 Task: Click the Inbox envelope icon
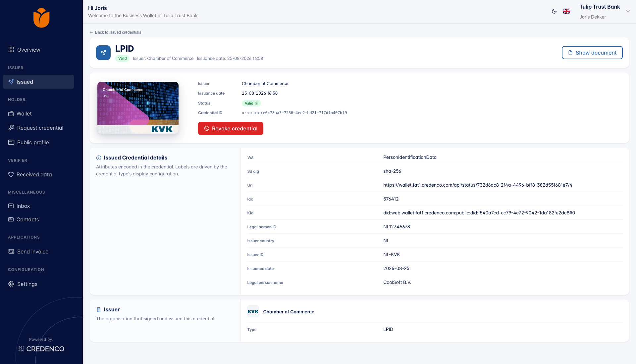pyautogui.click(x=11, y=206)
